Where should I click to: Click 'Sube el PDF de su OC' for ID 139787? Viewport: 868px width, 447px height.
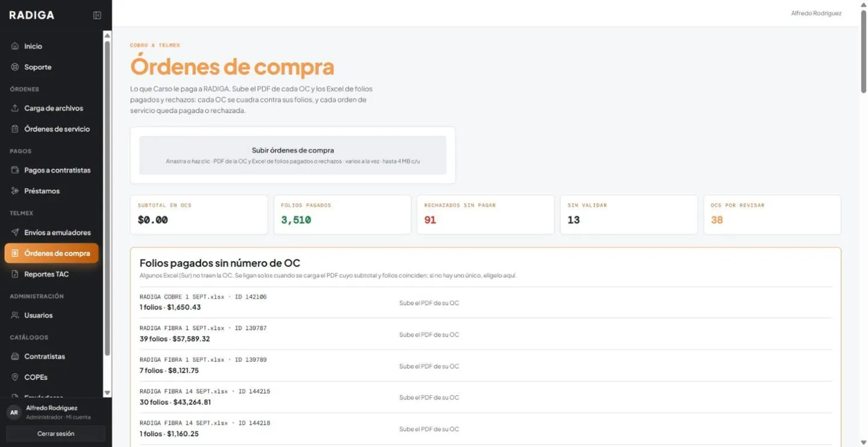point(429,334)
